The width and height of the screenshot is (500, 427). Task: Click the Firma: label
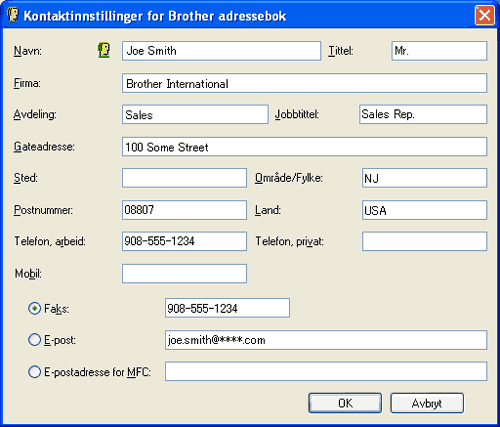click(27, 83)
